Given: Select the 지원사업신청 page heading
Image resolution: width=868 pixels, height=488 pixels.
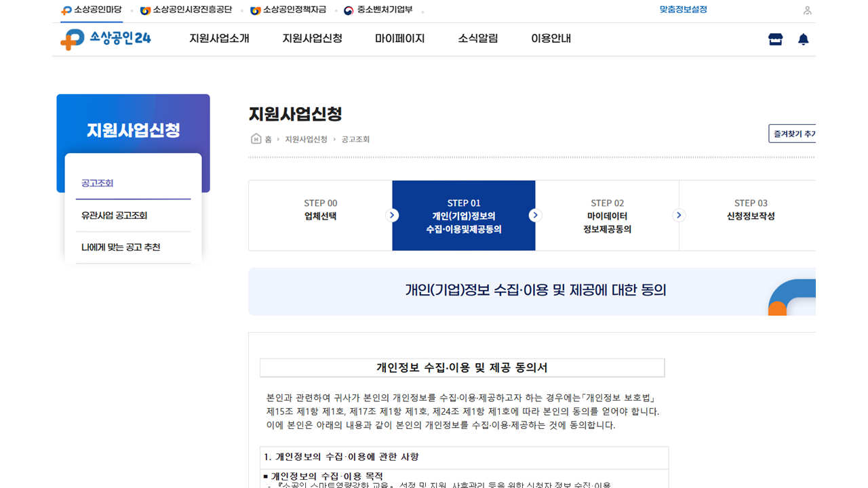Looking at the screenshot, I should tap(295, 114).
